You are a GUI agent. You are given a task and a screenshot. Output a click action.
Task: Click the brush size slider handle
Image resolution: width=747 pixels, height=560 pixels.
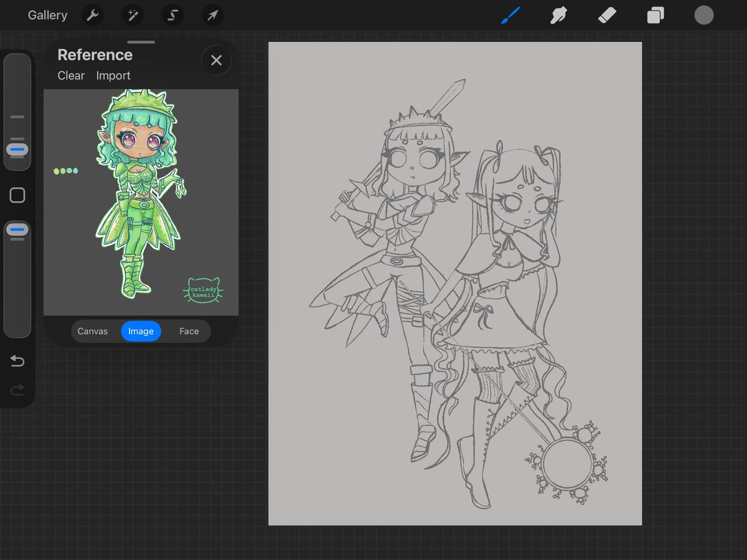tap(17, 150)
